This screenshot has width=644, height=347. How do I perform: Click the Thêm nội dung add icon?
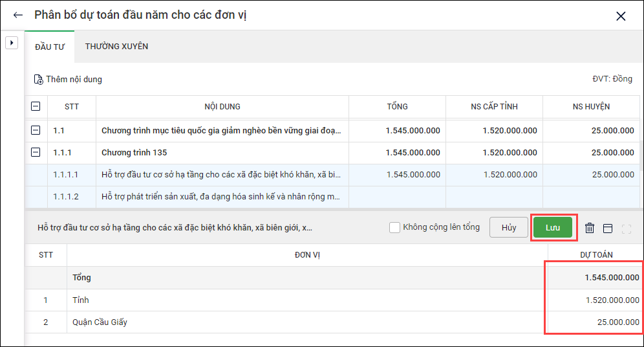[39, 80]
